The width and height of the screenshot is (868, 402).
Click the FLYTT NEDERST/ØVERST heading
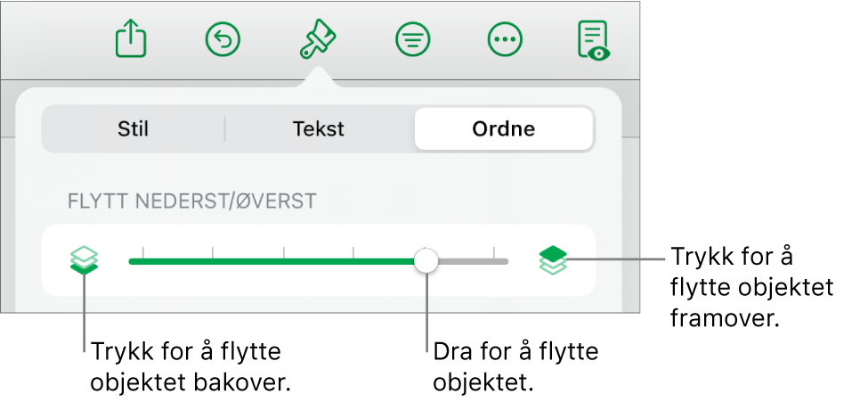[x=192, y=201]
